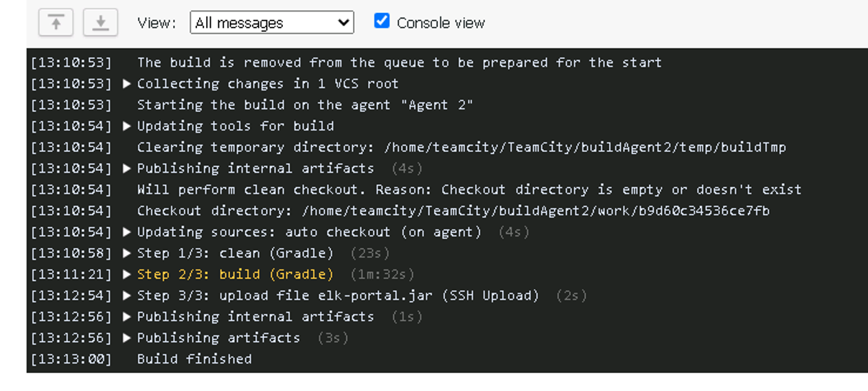Expand Publishing internal artifacts (1s) entry
Screen dimensions: 868x391
(x=127, y=317)
